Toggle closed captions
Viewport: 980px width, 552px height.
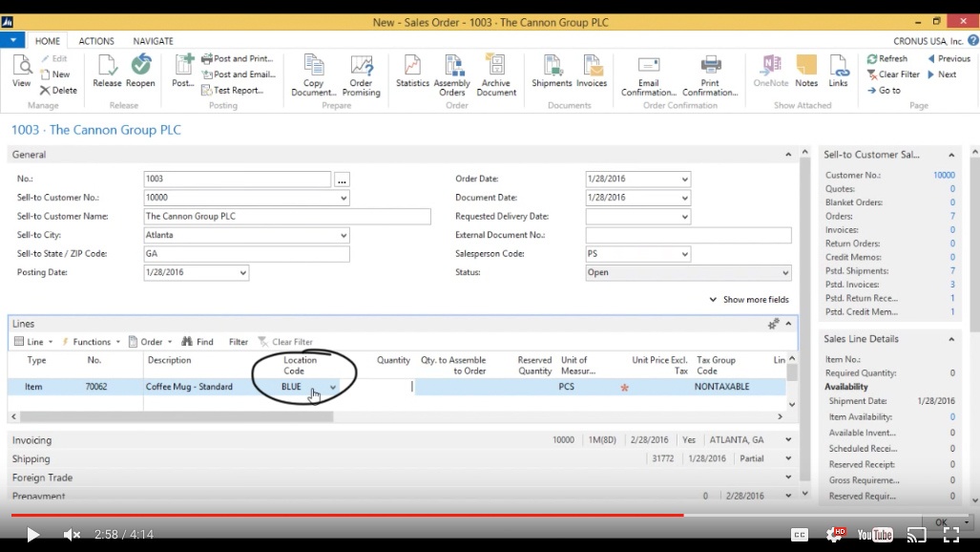(800, 535)
